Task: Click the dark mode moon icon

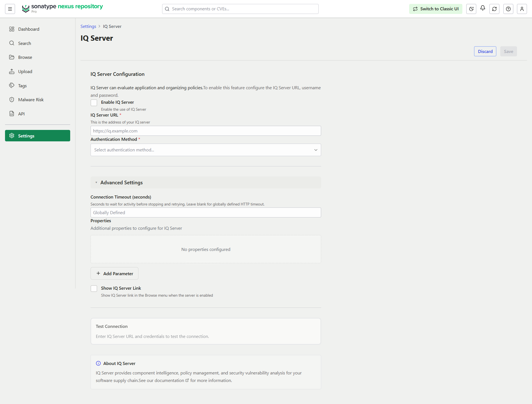Action: (x=471, y=9)
